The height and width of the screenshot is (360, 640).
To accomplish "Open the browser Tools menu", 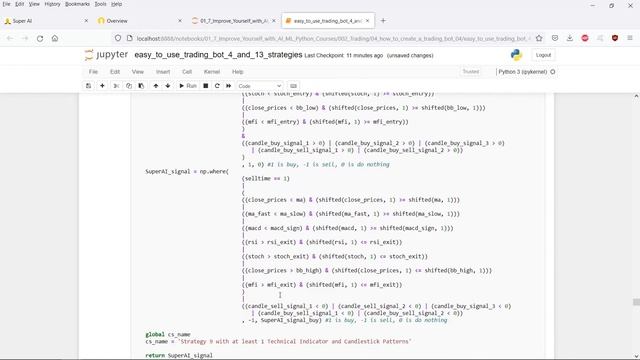I will click(x=100, y=4).
